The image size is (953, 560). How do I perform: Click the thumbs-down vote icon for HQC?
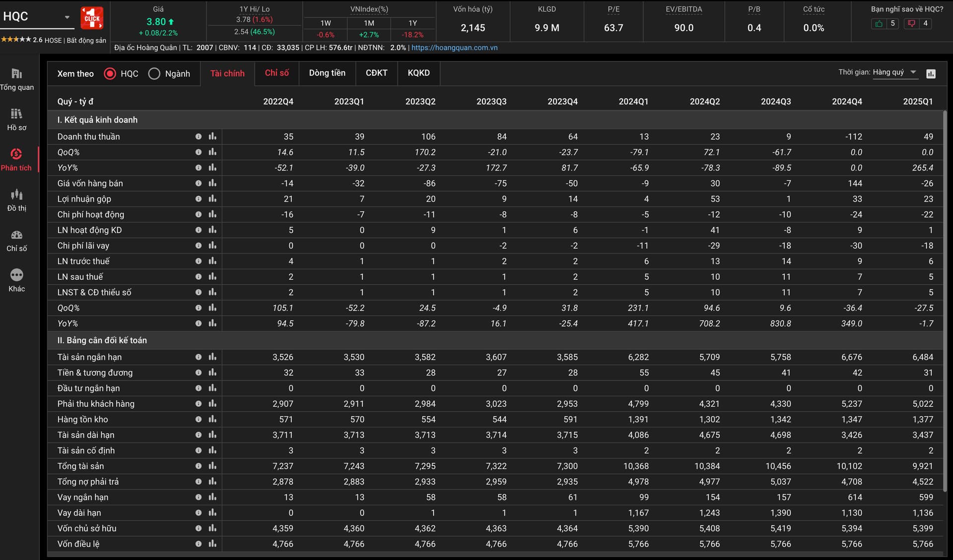[x=911, y=23]
